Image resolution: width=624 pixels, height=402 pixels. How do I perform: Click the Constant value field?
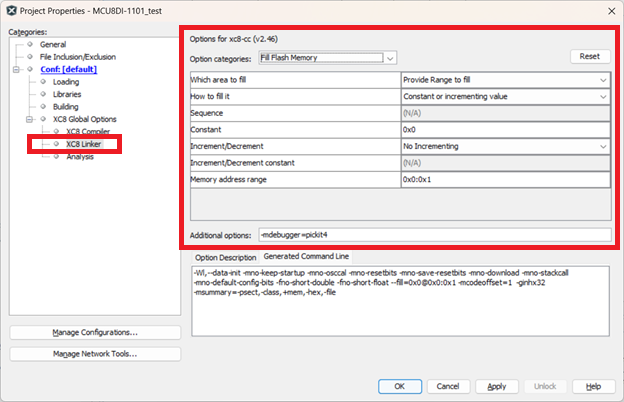pos(504,129)
